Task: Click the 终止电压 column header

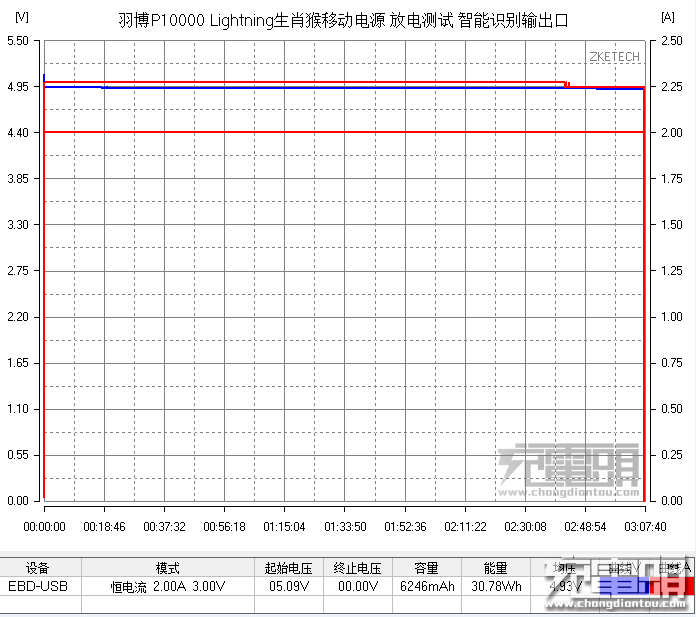Action: [358, 568]
